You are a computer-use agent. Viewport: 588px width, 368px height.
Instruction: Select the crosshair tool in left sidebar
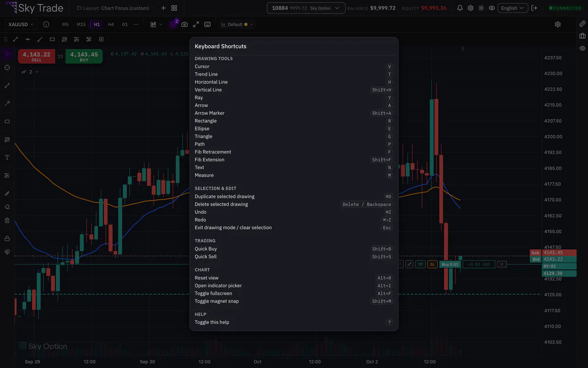click(7, 68)
